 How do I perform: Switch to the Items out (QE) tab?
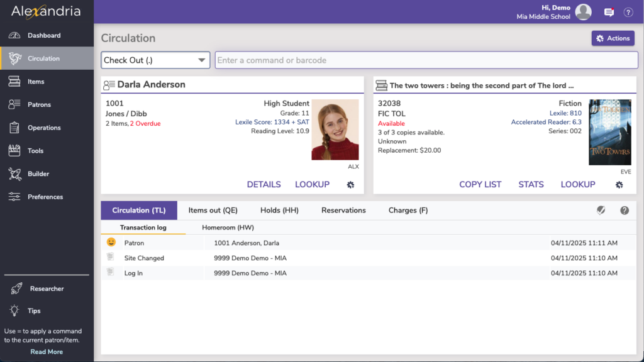tap(213, 211)
